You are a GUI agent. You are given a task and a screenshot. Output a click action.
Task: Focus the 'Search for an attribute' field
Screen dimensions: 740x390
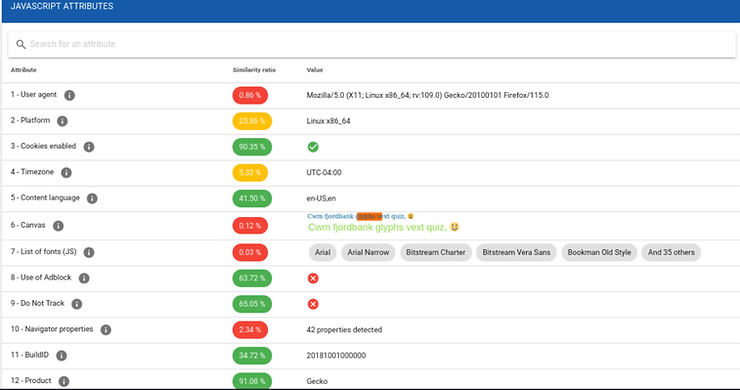click(372, 44)
